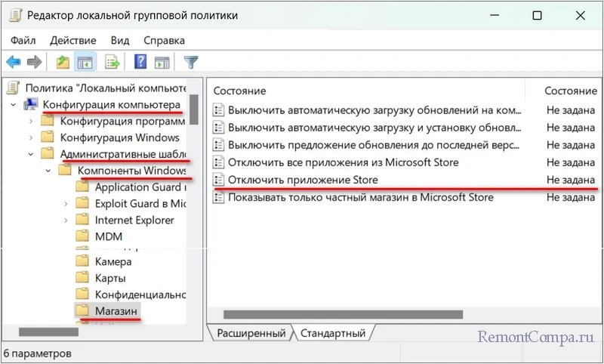604x364 pixels.
Task: Click the Forward arrow toolbar icon
Action: click(x=34, y=62)
